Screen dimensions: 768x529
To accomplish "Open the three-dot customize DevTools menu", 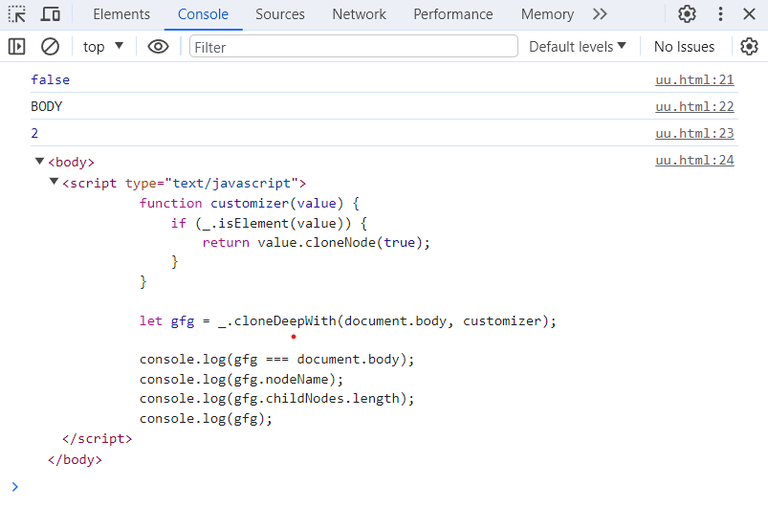I will tap(720, 14).
